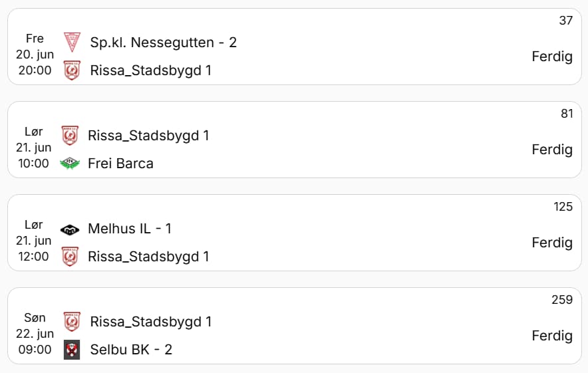Click the Lør 21. jun 12:00 date
Image resolution: width=588 pixels, height=373 pixels.
tap(33, 241)
